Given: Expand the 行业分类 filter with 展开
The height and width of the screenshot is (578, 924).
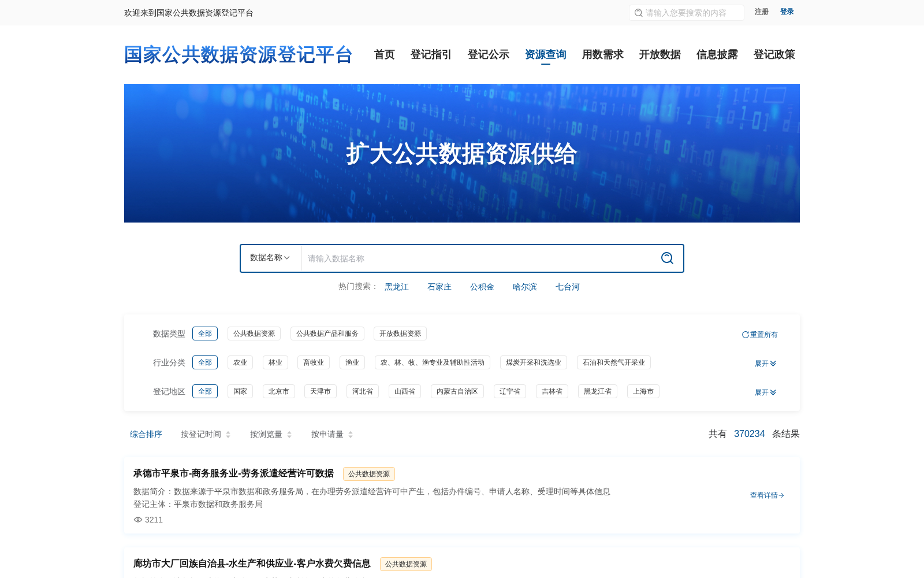Looking at the screenshot, I should (x=765, y=363).
